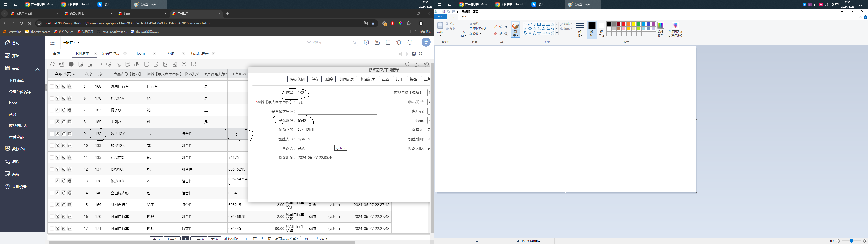This screenshot has width=868, height=244.
Task: Click 重新调整大小 in Paint
Action: [479, 29]
